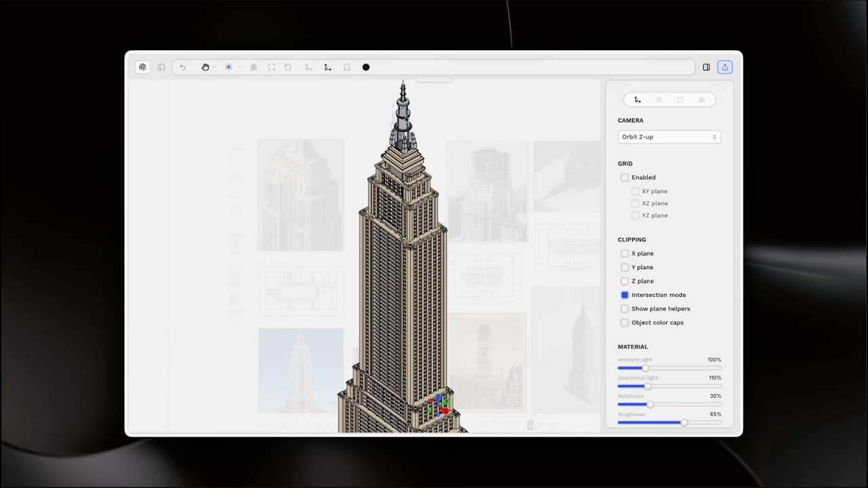Click the Metalness 30% value

(x=715, y=396)
